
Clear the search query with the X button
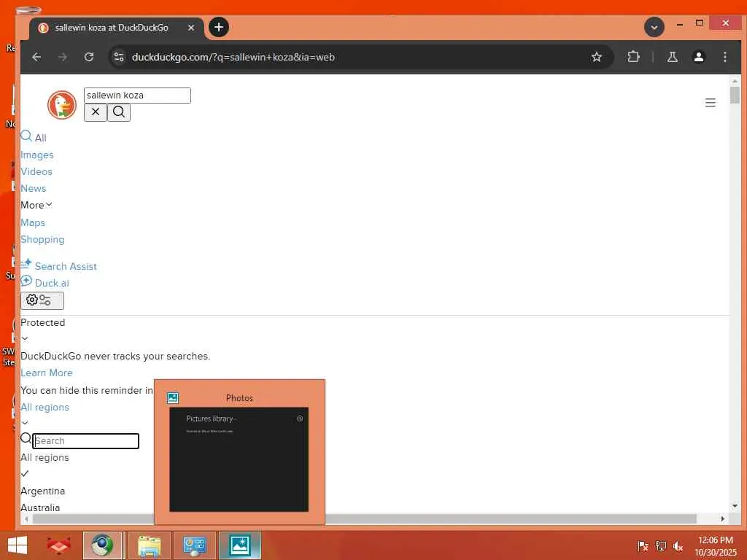click(x=96, y=112)
